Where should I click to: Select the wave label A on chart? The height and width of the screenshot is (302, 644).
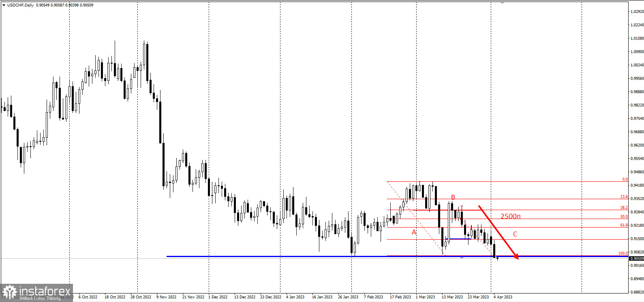414,232
